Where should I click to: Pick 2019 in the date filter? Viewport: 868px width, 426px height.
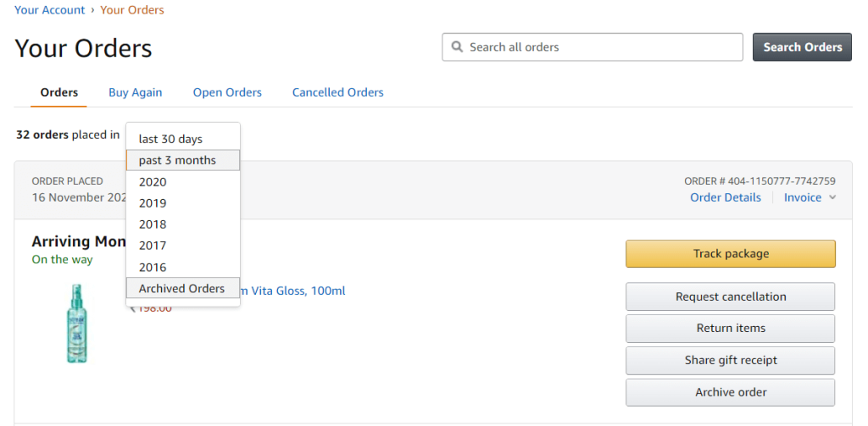(x=153, y=203)
